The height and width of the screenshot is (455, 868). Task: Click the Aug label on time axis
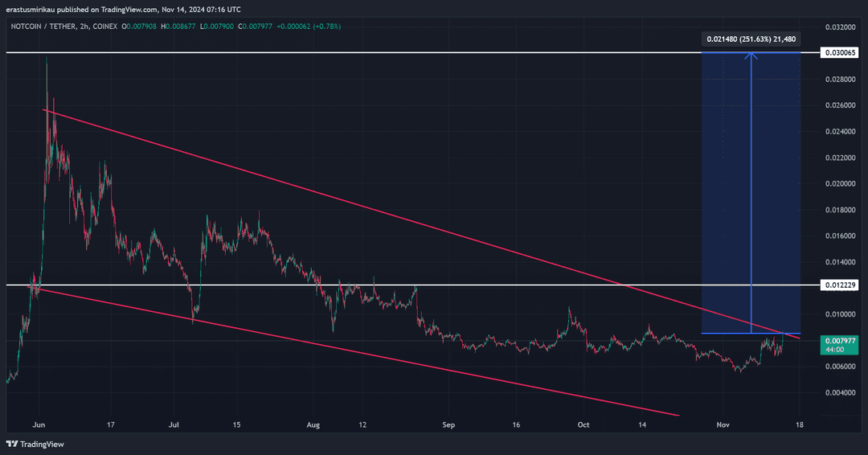(313, 424)
